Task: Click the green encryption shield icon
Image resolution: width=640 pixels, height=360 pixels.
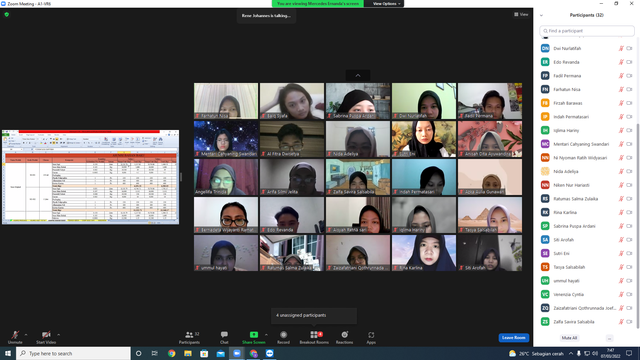Action: point(7,14)
